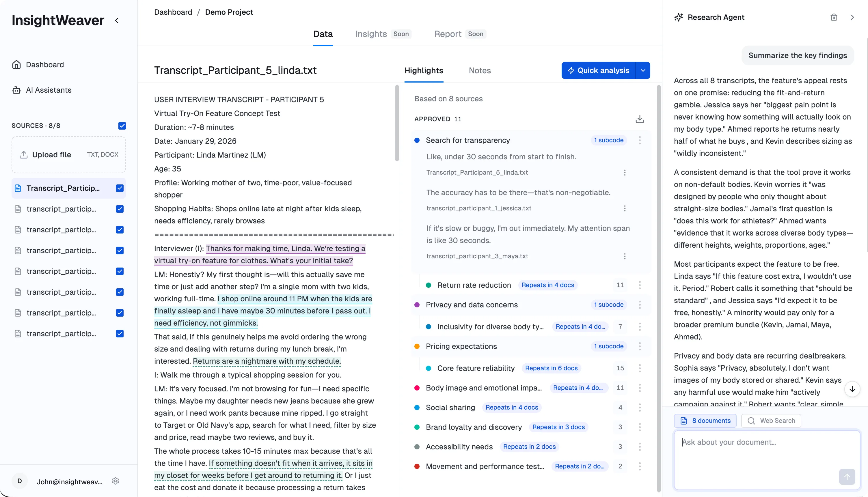868x497 pixels.
Task: Expand Repeats in 3 docs for Brand loyalty
Action: (558, 427)
